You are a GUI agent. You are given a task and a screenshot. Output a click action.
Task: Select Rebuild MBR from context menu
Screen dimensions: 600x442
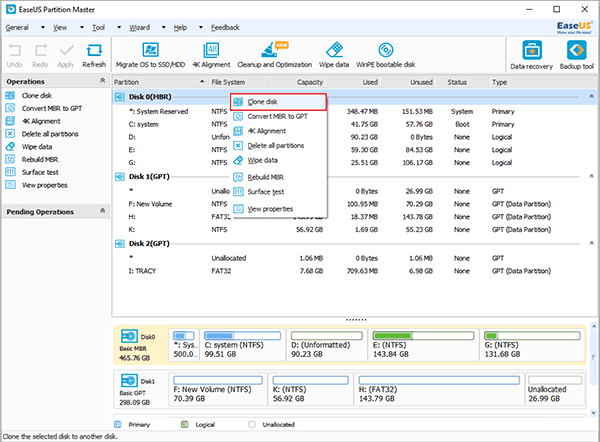pyautogui.click(x=278, y=177)
